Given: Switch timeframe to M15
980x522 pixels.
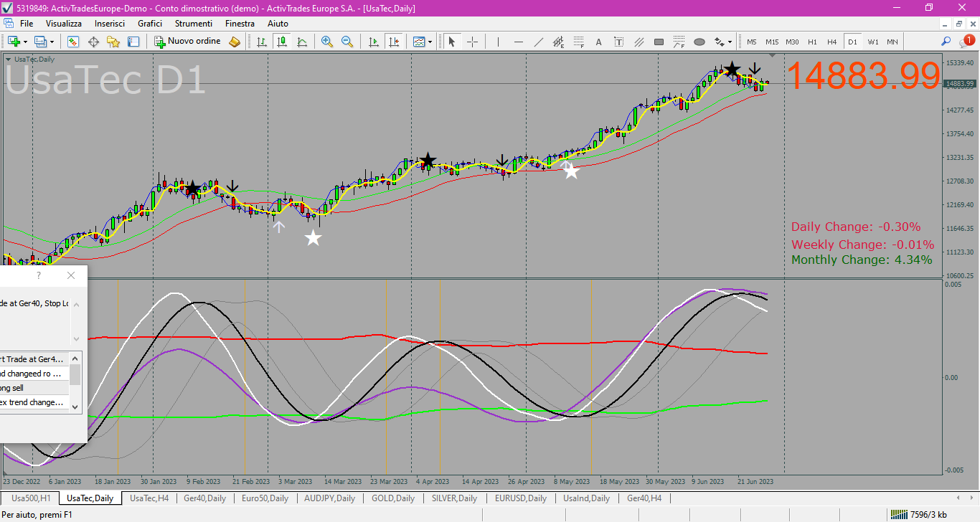Looking at the screenshot, I should pyautogui.click(x=772, y=42).
